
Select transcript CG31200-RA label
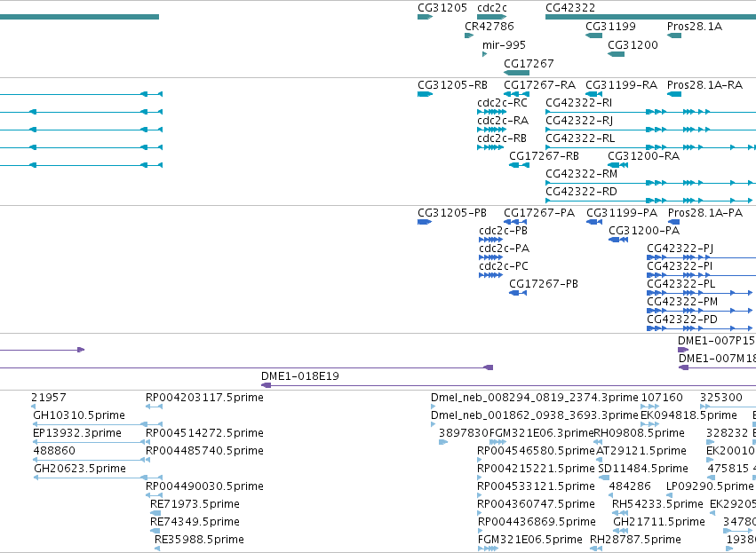click(643, 156)
